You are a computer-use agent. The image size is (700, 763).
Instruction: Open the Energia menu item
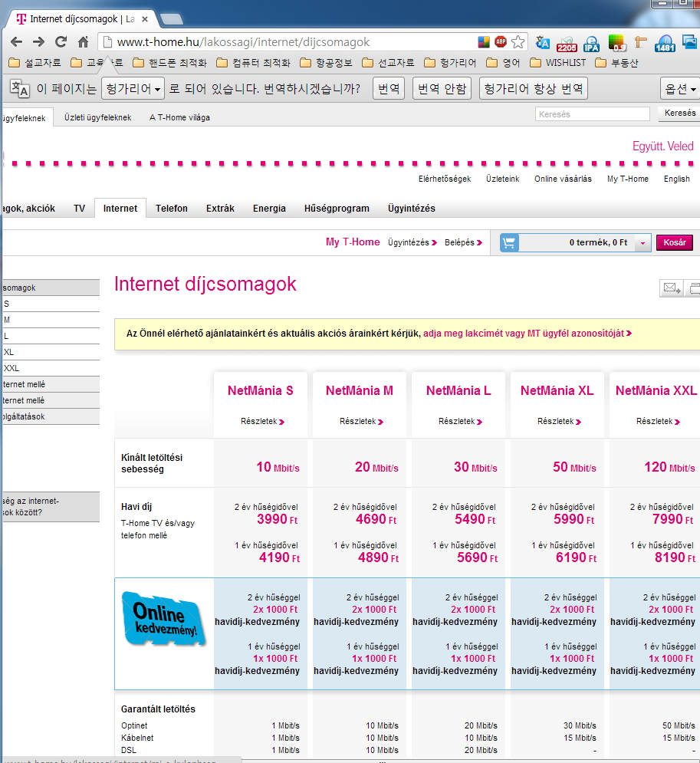269,209
